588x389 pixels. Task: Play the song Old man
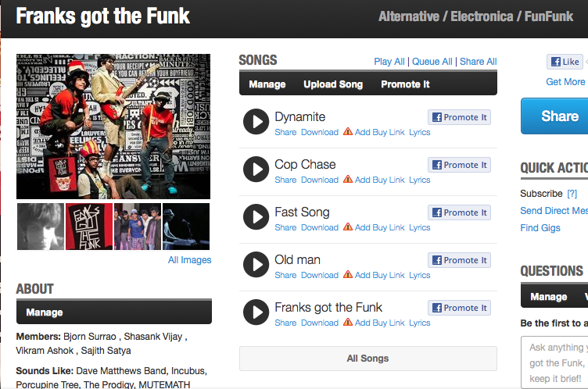click(256, 265)
